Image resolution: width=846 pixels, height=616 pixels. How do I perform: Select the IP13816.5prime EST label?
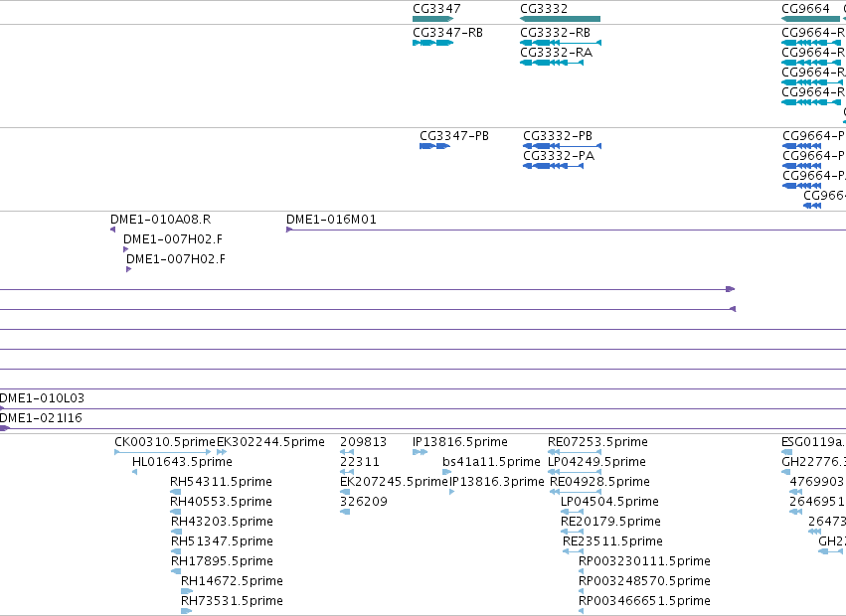[x=460, y=442]
